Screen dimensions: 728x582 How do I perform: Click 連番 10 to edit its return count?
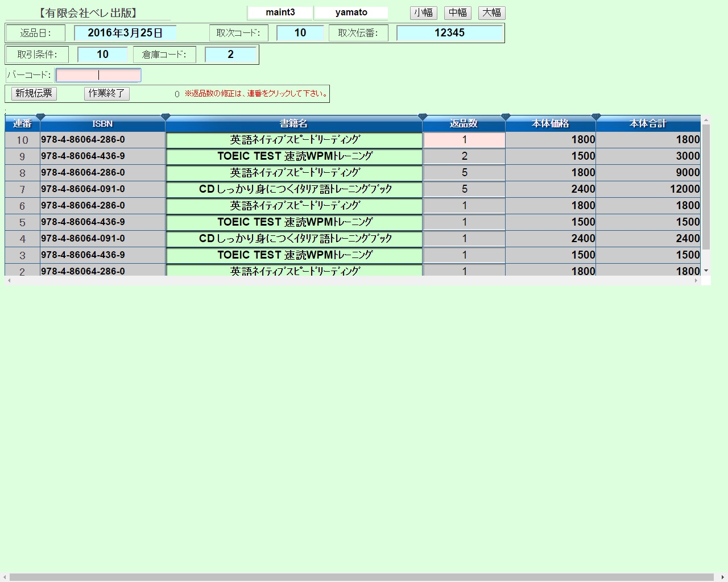coord(22,140)
